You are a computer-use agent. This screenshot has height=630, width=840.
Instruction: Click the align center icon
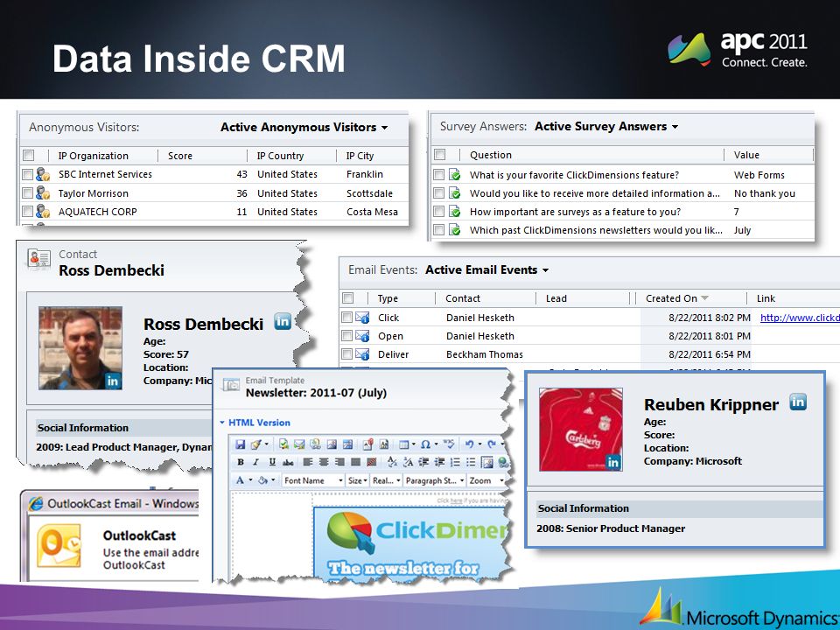pos(324,462)
